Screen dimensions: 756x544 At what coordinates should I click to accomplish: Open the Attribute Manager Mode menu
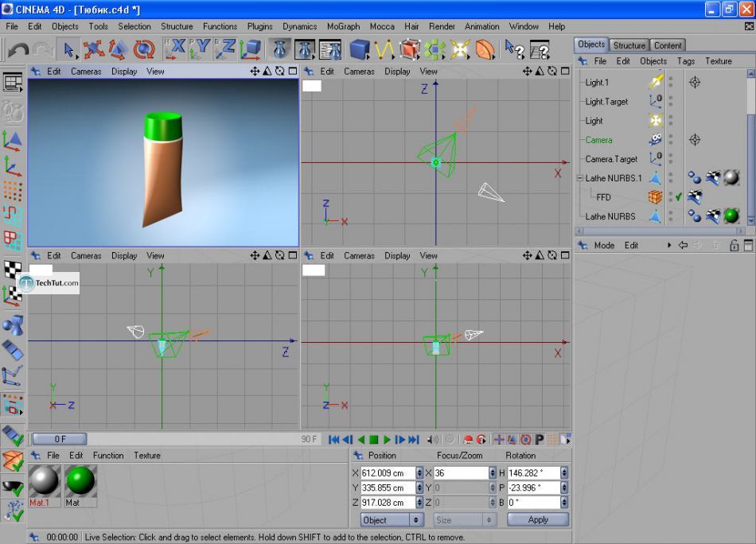point(604,245)
